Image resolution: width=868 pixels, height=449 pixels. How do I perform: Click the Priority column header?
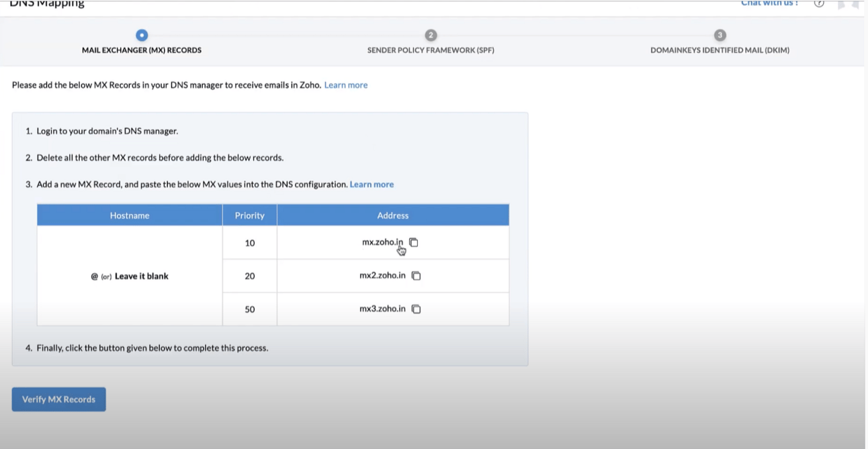(x=250, y=215)
